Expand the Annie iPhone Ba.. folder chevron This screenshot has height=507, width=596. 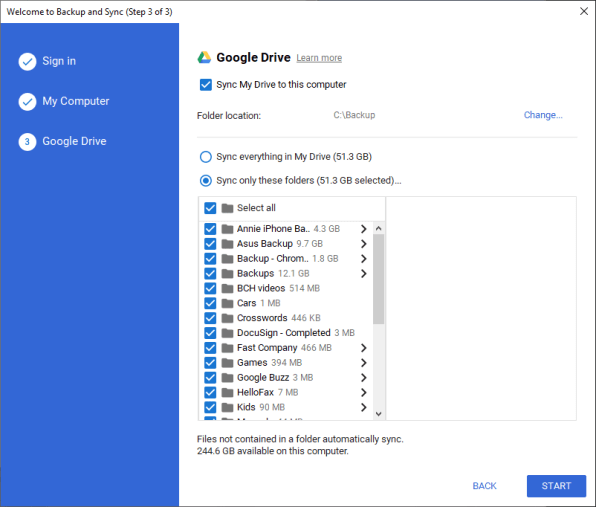click(364, 229)
